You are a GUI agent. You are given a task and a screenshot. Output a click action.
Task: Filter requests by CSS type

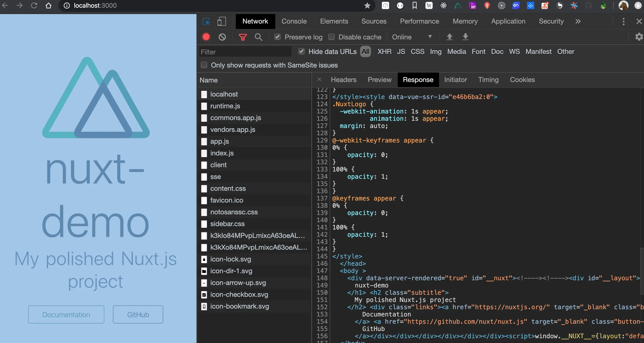pos(417,51)
